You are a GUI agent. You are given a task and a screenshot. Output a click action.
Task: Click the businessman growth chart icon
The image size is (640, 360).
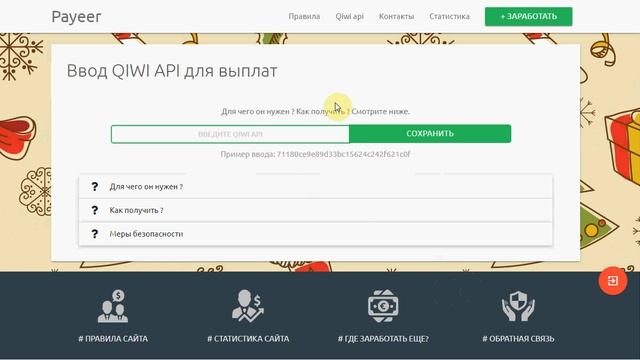[x=248, y=306]
